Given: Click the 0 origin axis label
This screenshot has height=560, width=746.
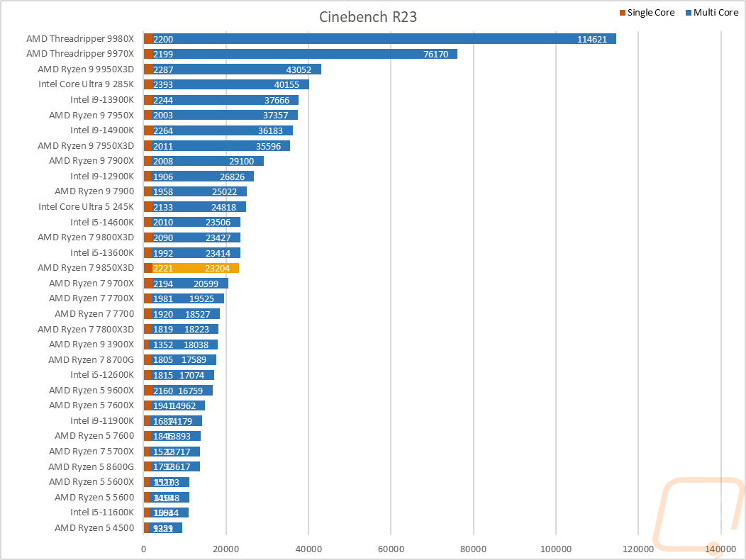Looking at the screenshot, I should (144, 549).
